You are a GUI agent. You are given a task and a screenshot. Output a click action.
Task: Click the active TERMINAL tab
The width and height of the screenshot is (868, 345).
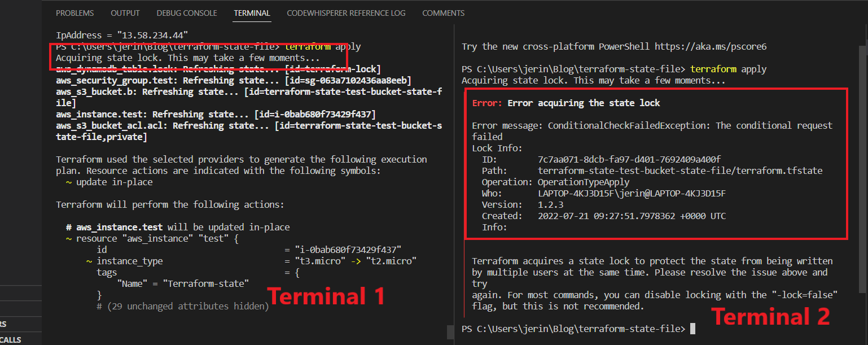[252, 12]
